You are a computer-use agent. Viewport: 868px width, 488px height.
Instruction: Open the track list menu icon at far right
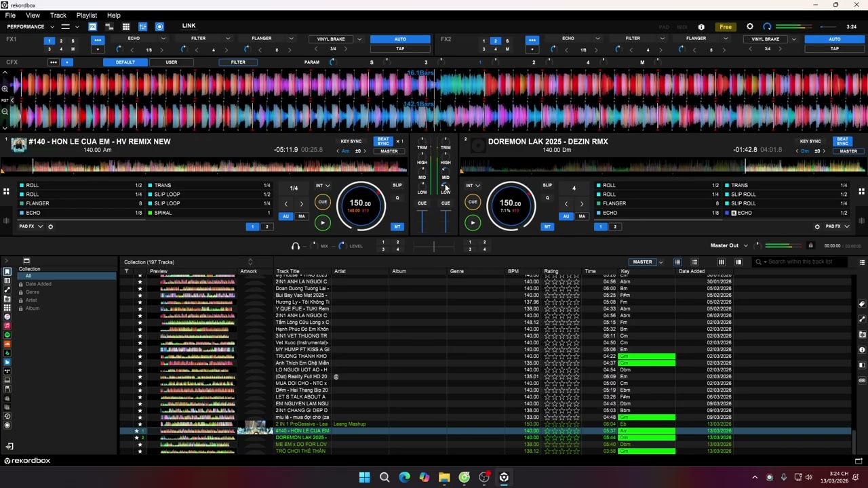click(x=862, y=262)
